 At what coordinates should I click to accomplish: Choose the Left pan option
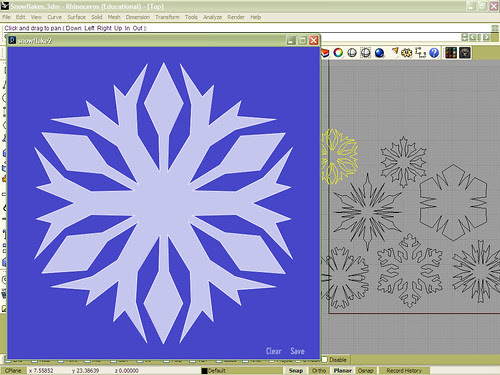point(89,28)
